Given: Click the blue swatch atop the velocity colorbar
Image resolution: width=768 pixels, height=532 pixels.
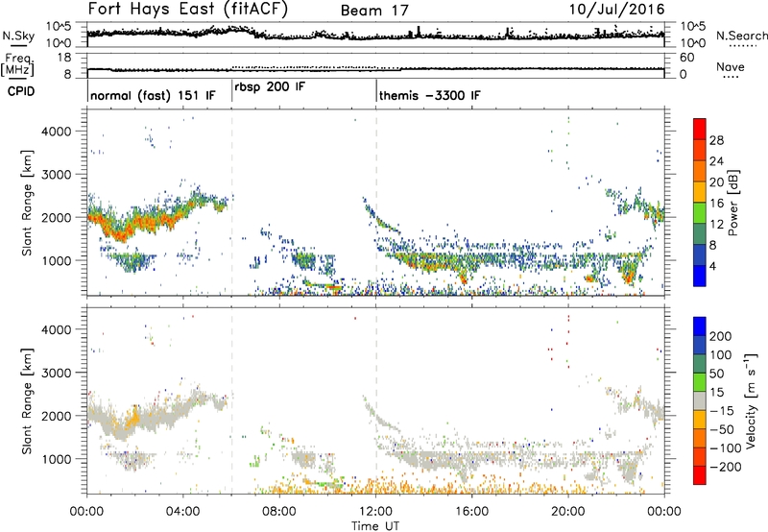Looking at the screenshot, I should [x=700, y=326].
